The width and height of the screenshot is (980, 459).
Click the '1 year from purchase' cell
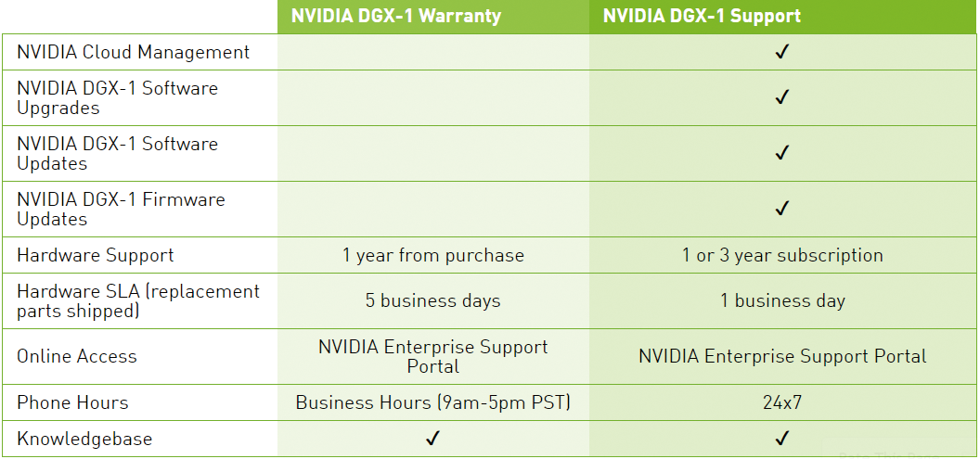tap(433, 255)
